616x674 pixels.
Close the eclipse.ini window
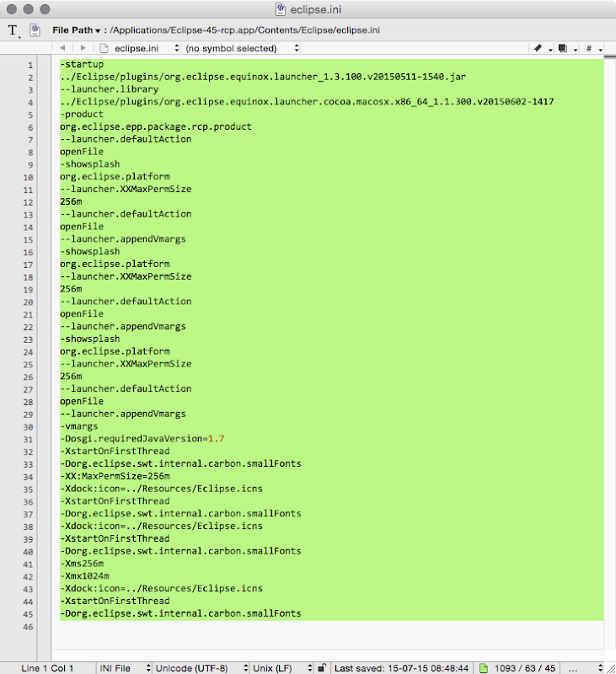pyautogui.click(x=12, y=9)
